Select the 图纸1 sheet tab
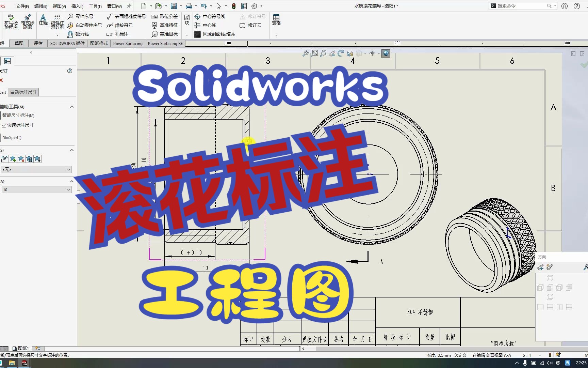Screen dimensions: 588x368 tap(21, 348)
